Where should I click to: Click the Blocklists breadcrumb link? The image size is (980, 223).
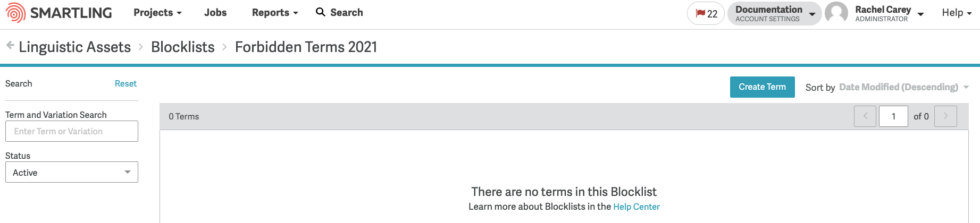(183, 47)
